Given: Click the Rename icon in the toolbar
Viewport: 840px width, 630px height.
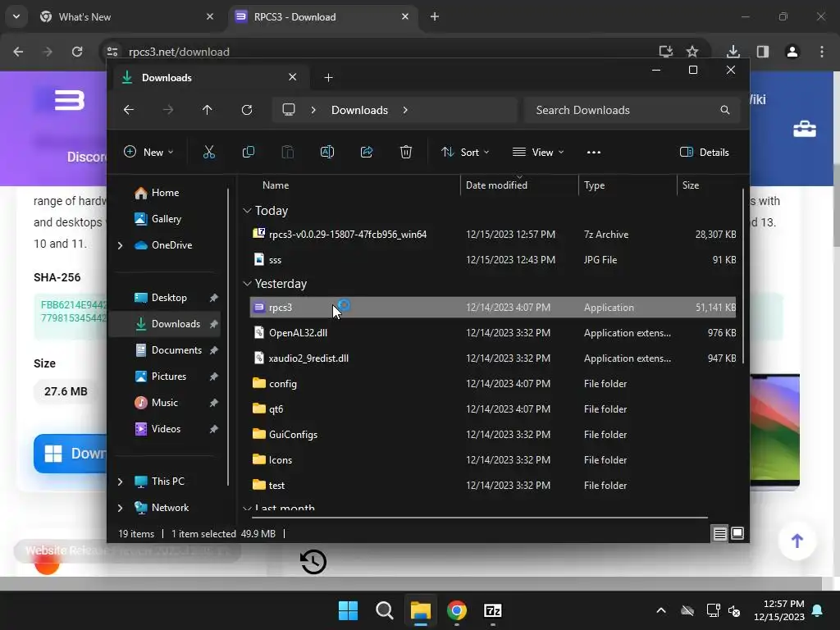Looking at the screenshot, I should click(326, 152).
